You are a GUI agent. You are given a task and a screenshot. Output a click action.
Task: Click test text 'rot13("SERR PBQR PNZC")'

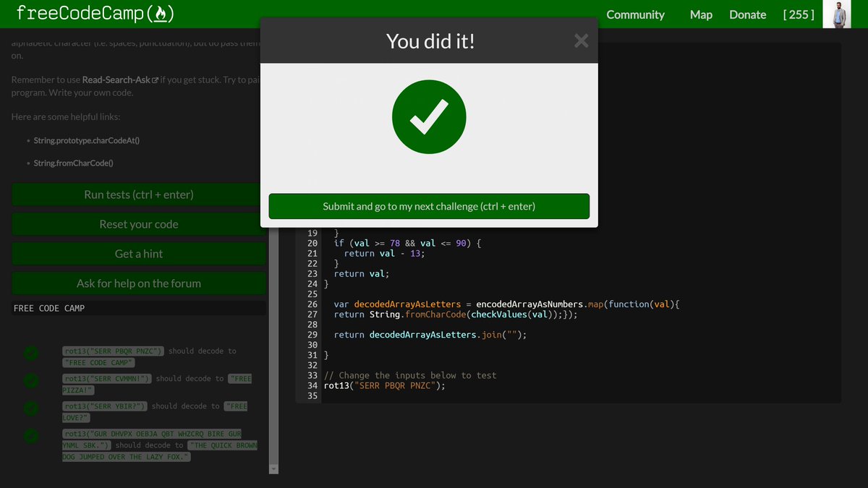114,351
